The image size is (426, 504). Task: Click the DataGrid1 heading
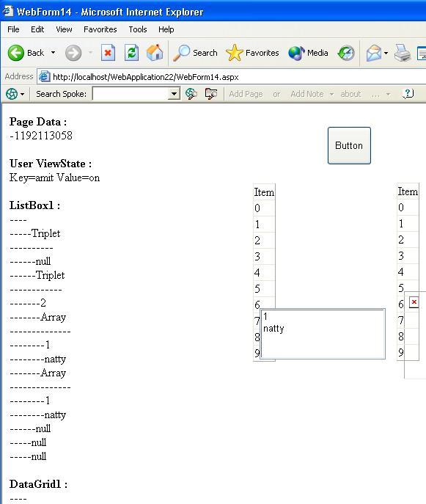click(38, 484)
